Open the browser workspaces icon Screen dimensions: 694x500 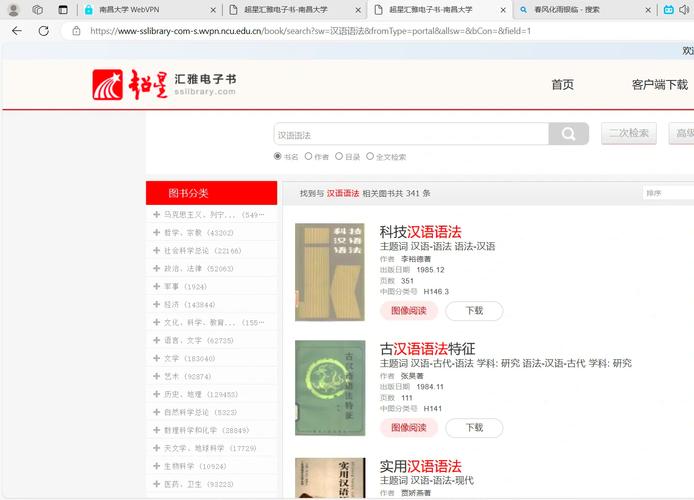tap(38, 9)
